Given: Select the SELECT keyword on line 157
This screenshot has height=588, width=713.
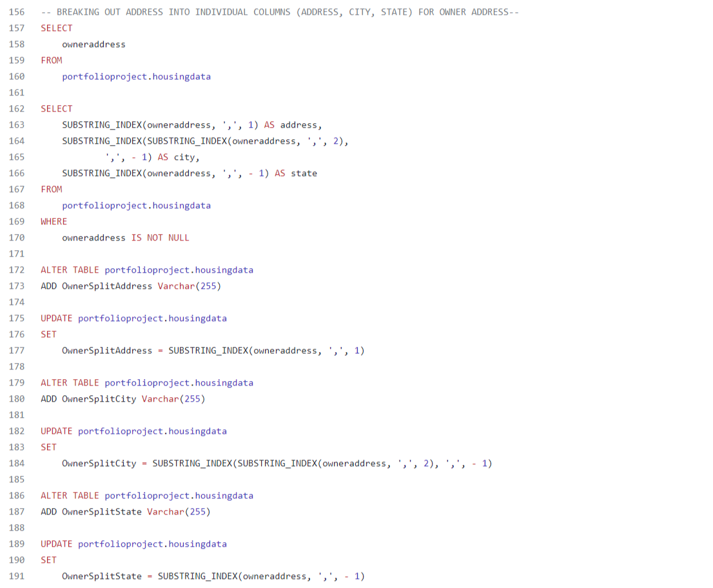Looking at the screenshot, I should (56, 28).
